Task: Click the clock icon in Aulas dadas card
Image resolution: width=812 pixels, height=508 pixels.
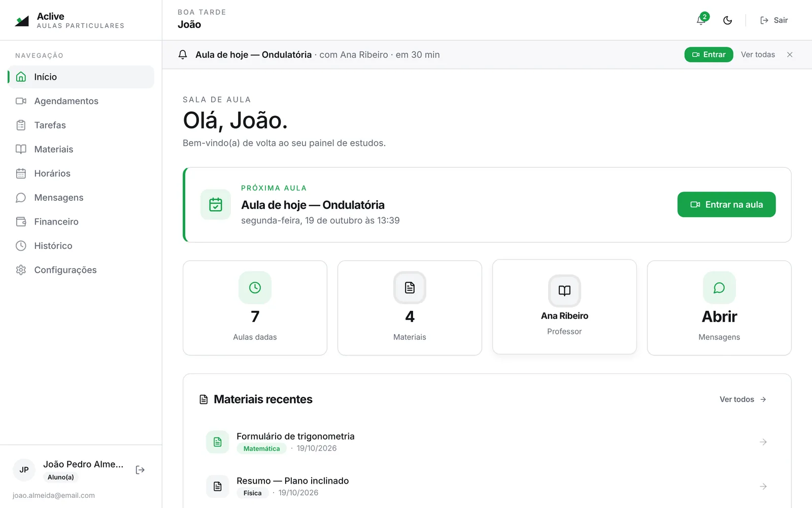Action: pos(255,288)
